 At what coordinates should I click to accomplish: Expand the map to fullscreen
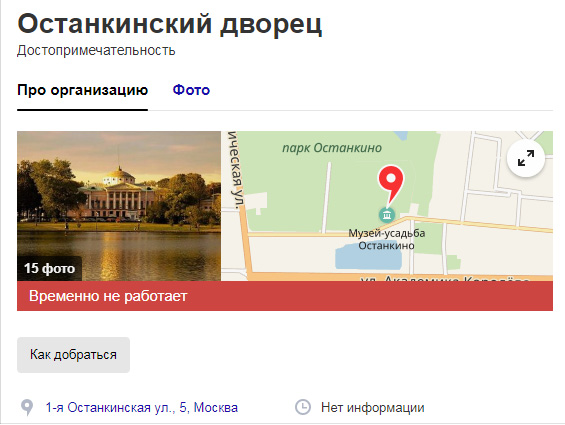pyautogui.click(x=526, y=158)
